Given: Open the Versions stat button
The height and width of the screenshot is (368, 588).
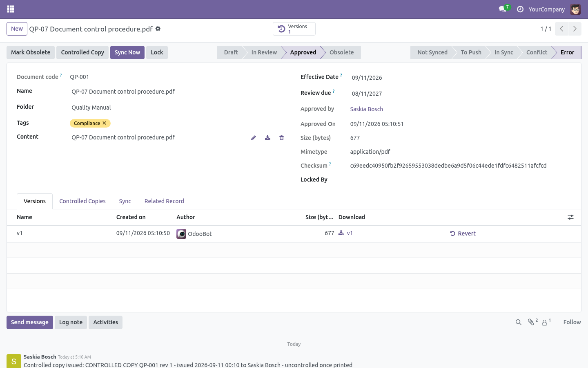Looking at the screenshot, I should 294,29.
